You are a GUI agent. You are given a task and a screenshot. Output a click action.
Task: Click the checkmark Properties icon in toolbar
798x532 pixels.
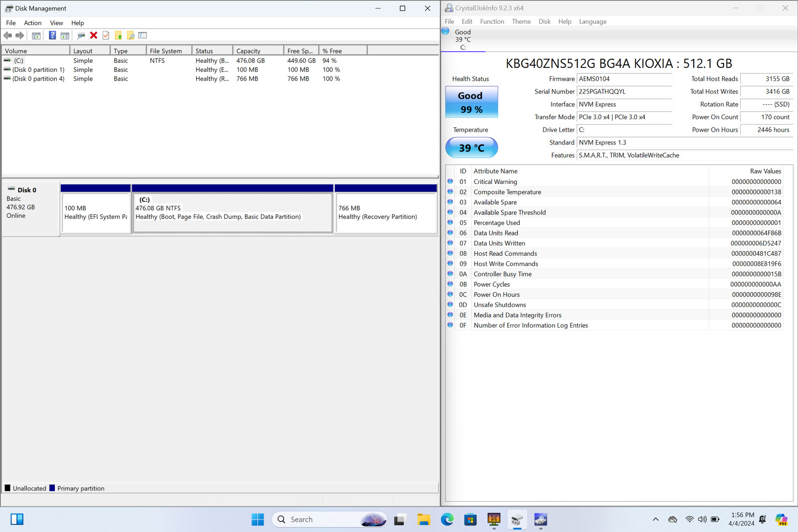[x=106, y=35]
